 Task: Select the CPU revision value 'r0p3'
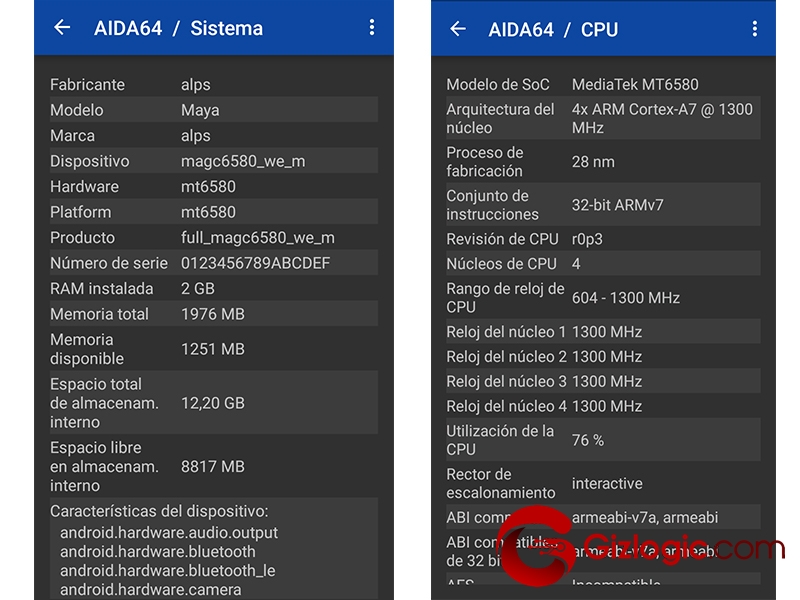tap(587, 239)
